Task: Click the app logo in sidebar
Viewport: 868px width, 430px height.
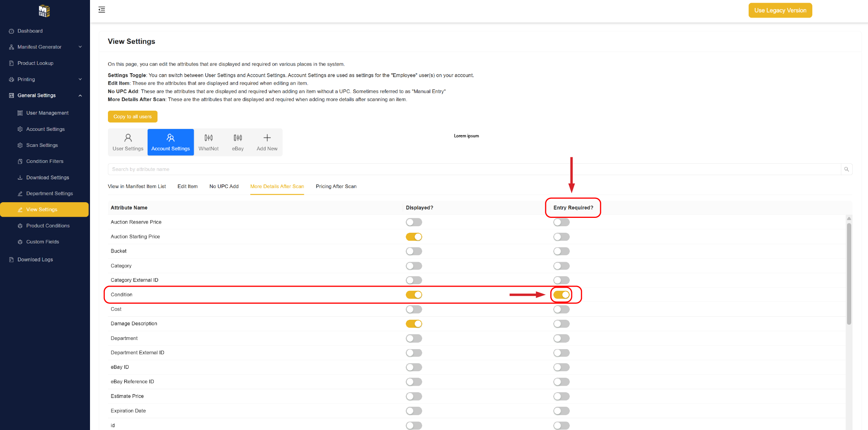Action: (x=44, y=11)
